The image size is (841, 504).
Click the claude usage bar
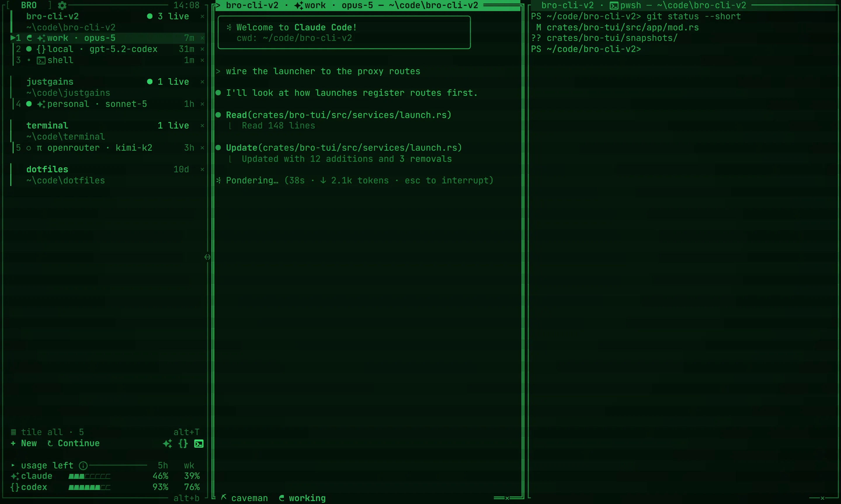[89, 477]
